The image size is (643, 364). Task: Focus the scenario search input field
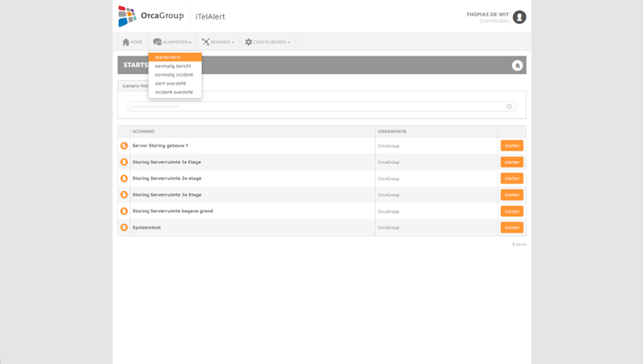pos(321,107)
